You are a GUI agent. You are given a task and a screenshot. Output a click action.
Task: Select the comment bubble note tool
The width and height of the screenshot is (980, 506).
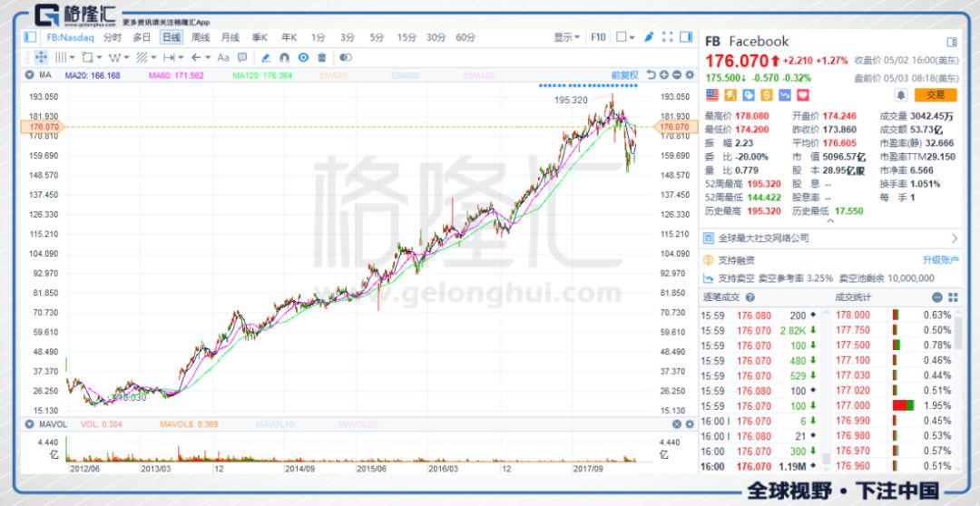(242, 57)
